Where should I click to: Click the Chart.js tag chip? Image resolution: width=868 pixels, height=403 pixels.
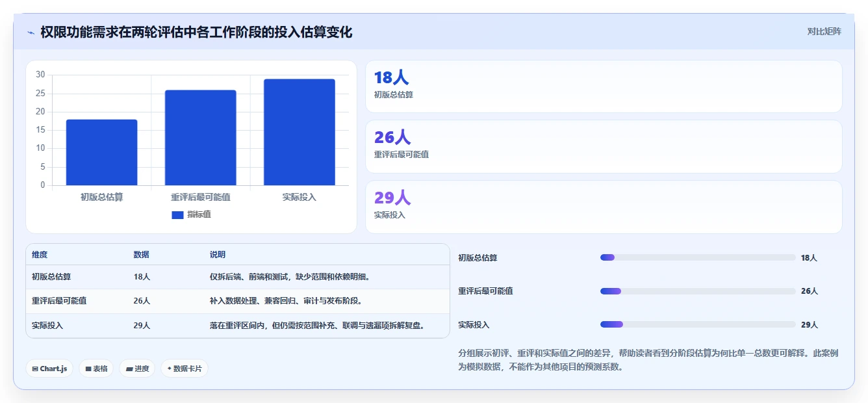coord(49,369)
